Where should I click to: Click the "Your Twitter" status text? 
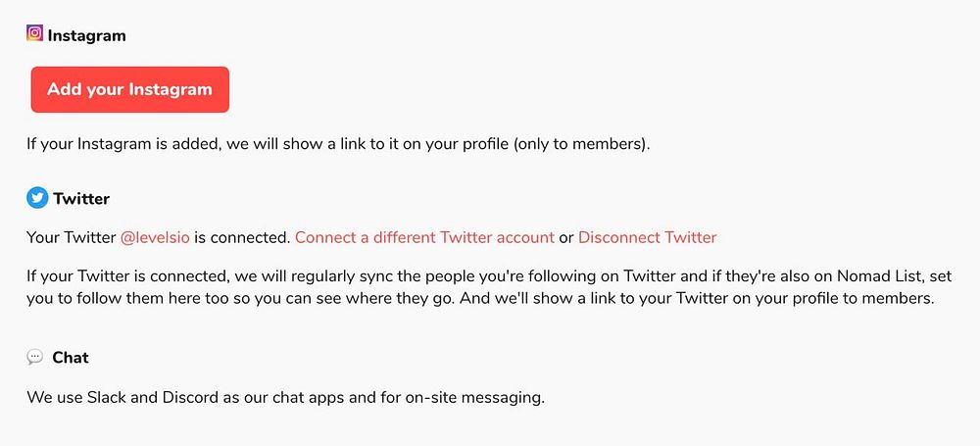71,237
